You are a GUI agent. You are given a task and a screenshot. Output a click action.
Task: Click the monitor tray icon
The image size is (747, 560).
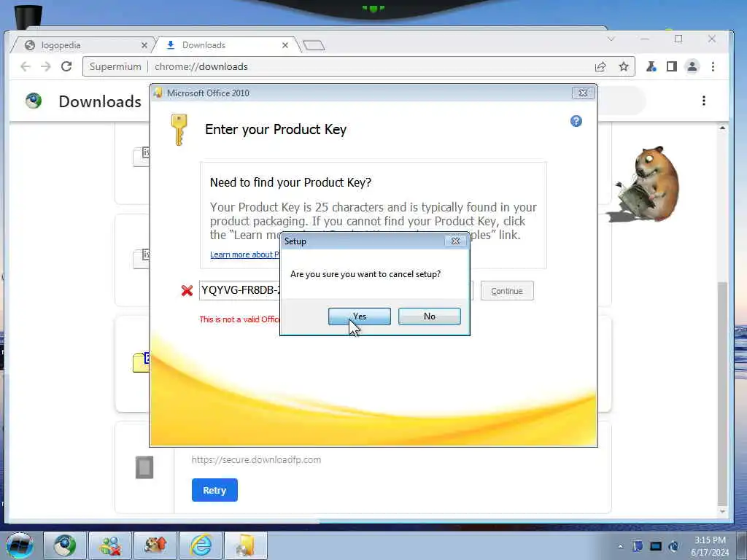click(x=656, y=546)
